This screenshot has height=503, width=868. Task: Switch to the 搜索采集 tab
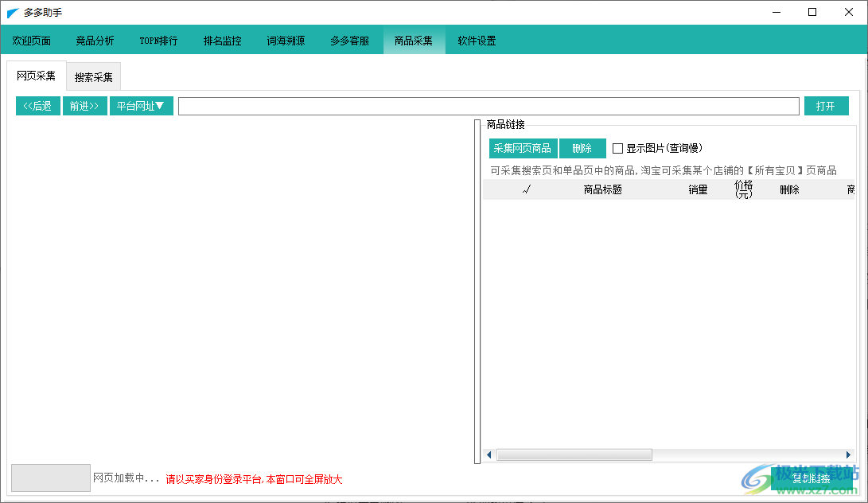93,77
